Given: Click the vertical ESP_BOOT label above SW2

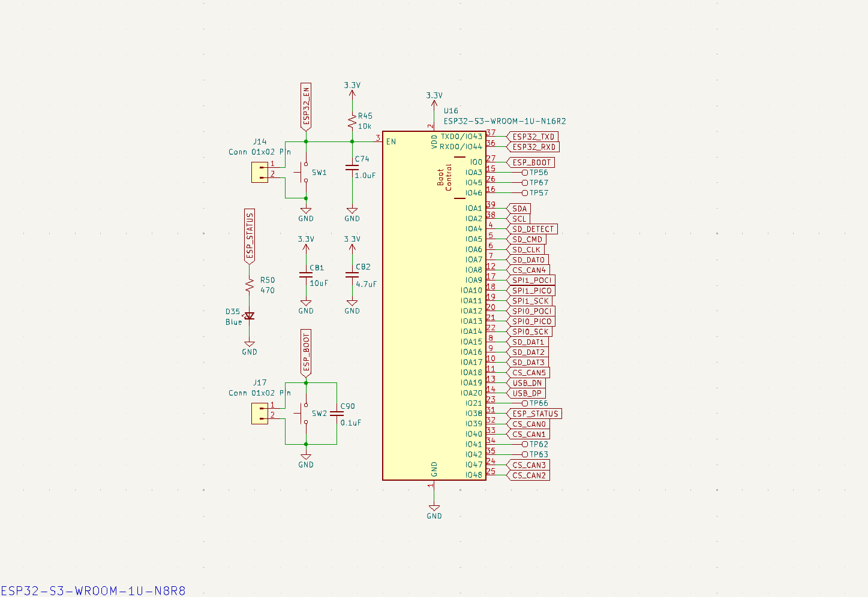Looking at the screenshot, I should [306, 353].
